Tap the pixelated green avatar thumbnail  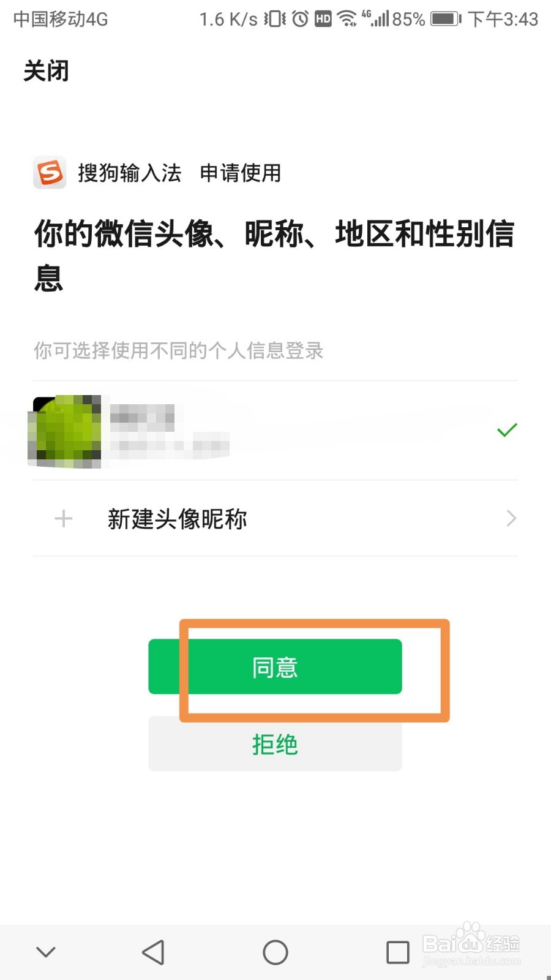tap(66, 432)
